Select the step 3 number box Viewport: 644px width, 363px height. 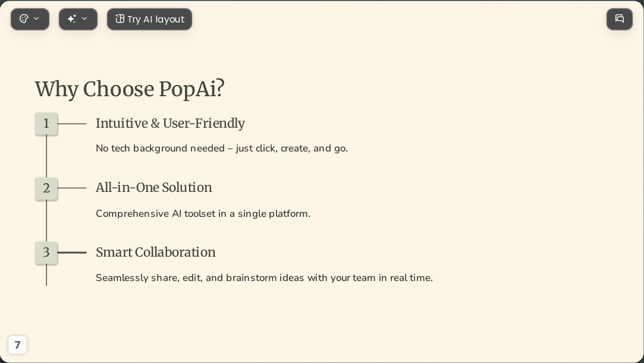click(x=46, y=252)
